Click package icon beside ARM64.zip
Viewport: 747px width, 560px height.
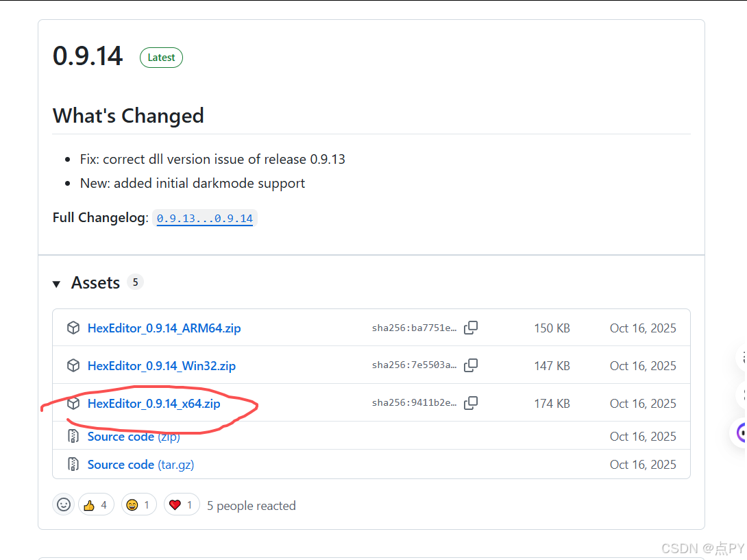(73, 328)
